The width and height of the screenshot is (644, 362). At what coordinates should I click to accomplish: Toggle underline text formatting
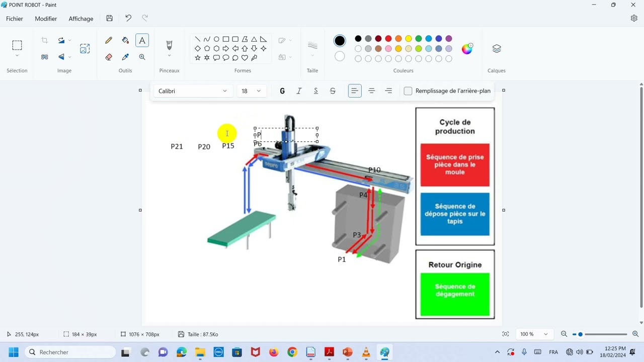(x=315, y=91)
